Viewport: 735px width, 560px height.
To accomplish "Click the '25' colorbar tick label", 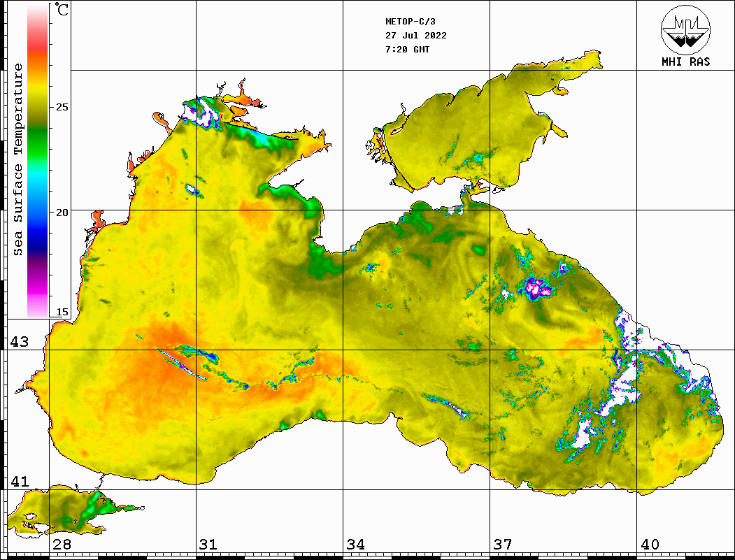I will pyautogui.click(x=62, y=107).
